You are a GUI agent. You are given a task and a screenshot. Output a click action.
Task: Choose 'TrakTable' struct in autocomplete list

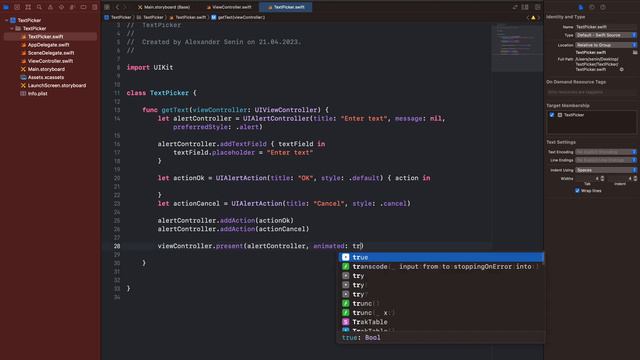click(441, 322)
